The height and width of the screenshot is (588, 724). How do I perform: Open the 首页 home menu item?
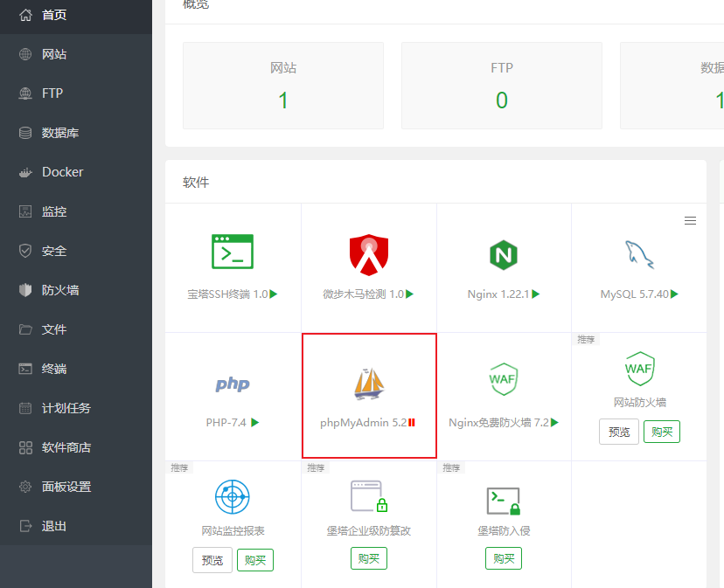(x=76, y=15)
